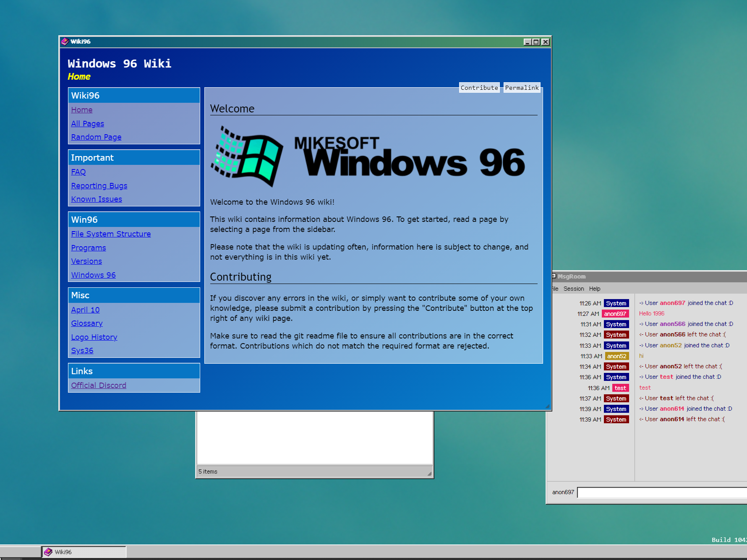The height and width of the screenshot is (560, 747).
Task: Follow the Official Discord link
Action: (x=99, y=385)
